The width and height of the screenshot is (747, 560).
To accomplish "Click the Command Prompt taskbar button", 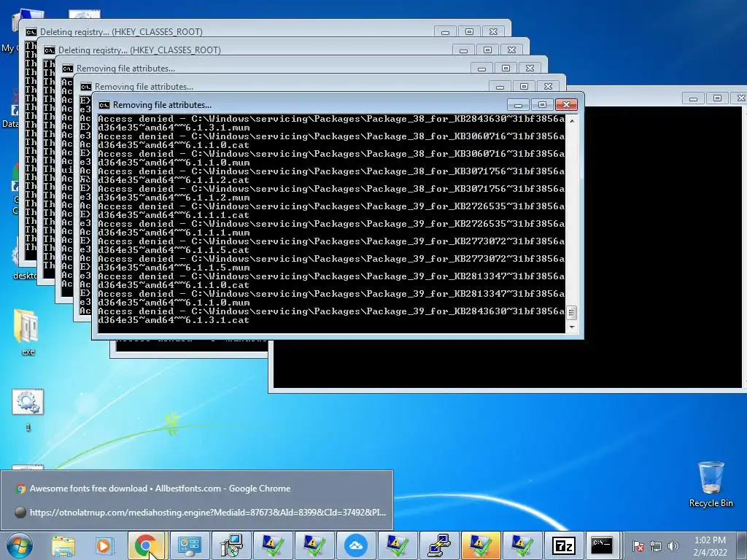I will 602,545.
